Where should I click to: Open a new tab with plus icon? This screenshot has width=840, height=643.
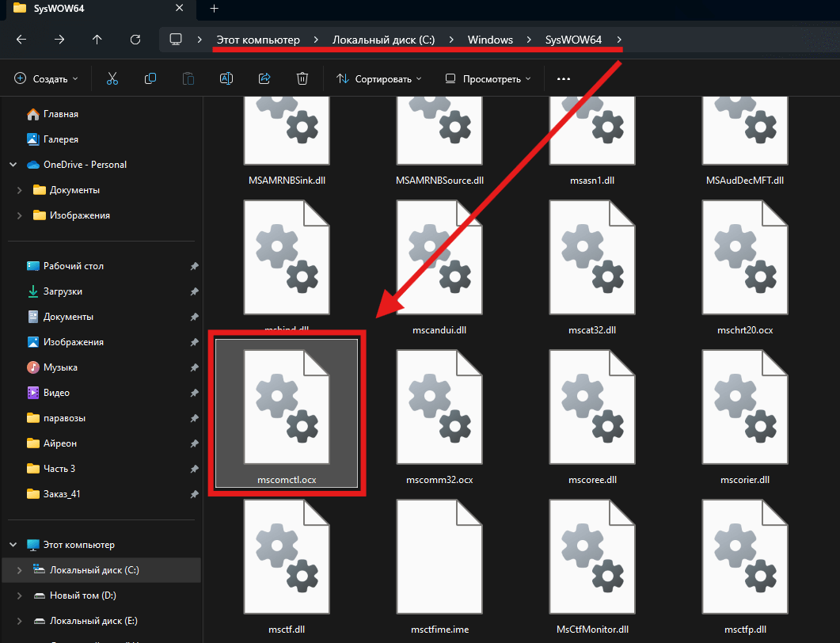click(215, 9)
